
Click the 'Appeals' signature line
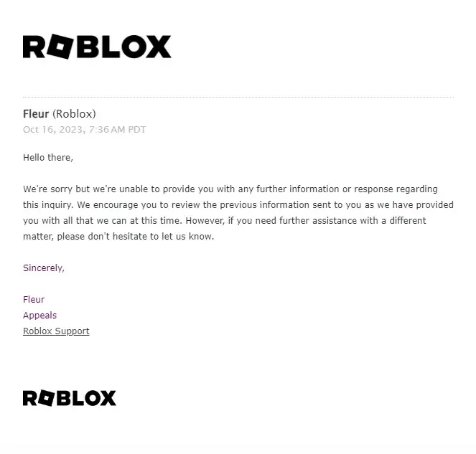(39, 316)
